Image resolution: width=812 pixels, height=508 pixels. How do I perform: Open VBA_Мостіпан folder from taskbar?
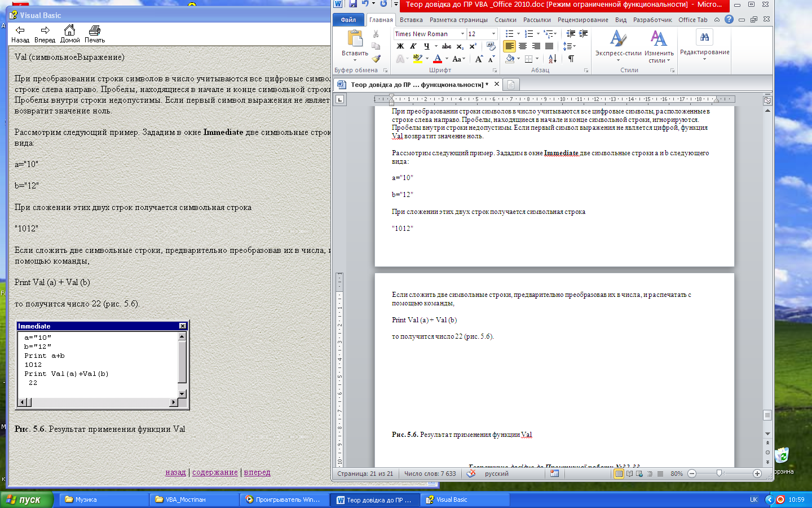195,500
